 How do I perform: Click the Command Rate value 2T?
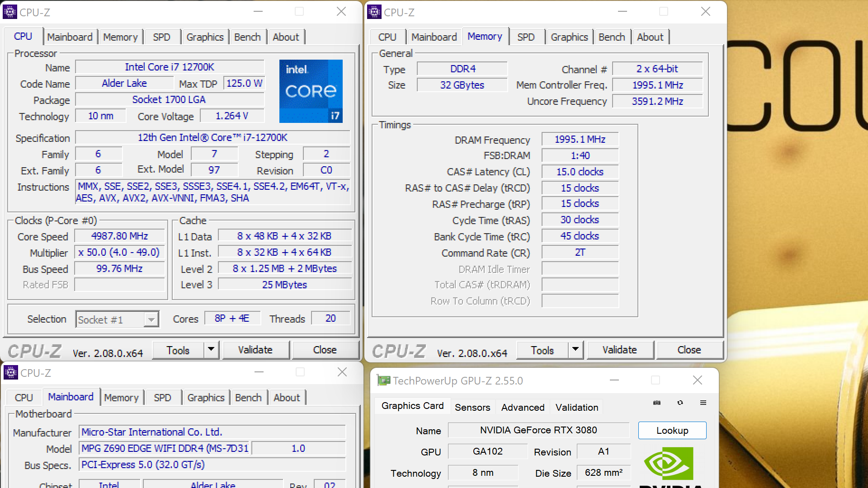tap(580, 252)
